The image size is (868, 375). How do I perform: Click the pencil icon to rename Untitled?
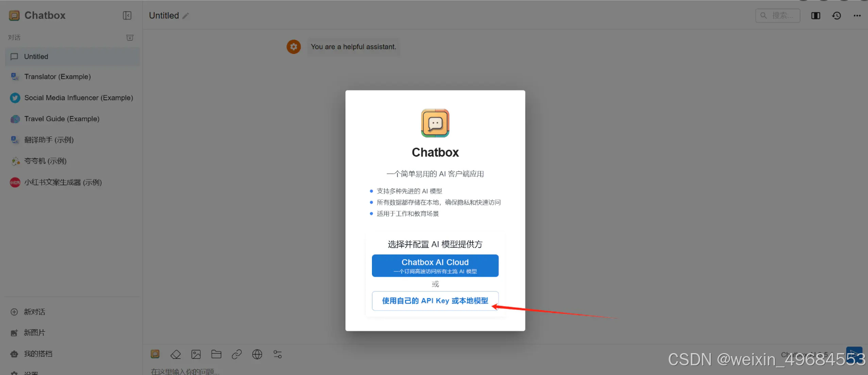tap(186, 16)
